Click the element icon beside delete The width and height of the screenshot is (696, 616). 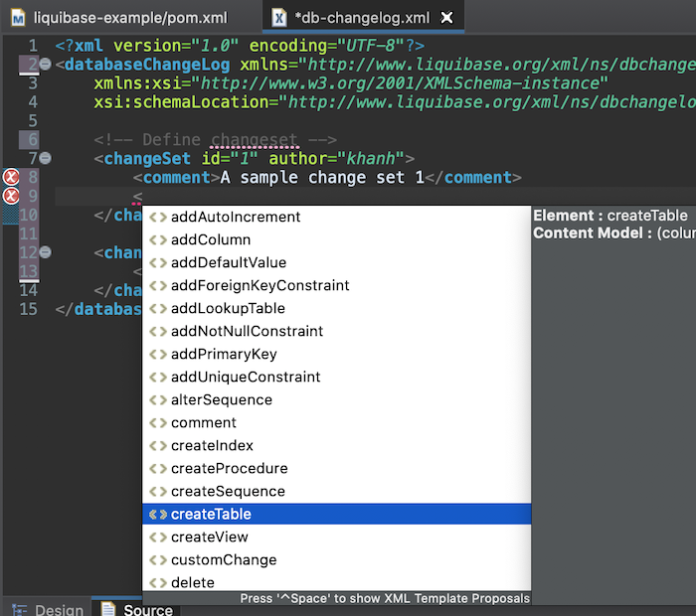[158, 582]
